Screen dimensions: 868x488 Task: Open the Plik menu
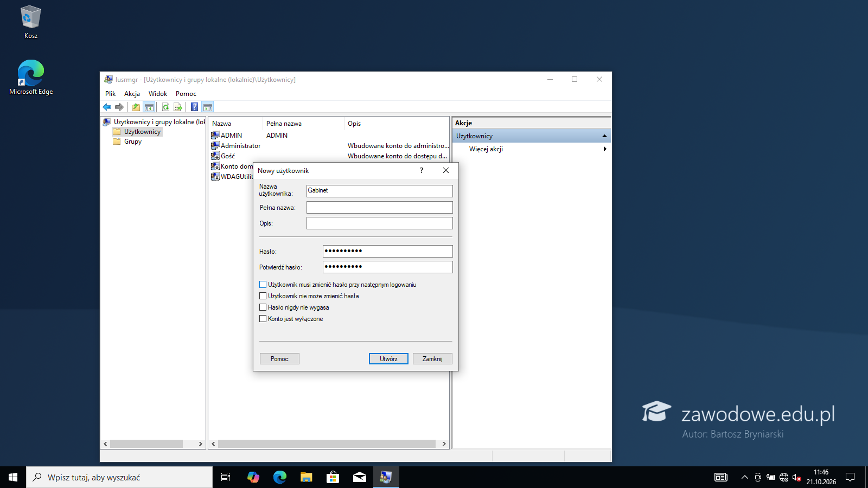tap(111, 93)
